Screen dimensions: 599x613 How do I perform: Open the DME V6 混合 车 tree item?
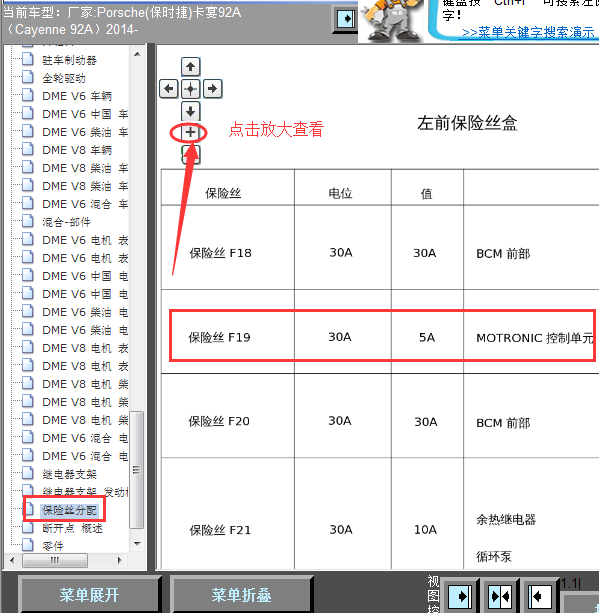pyautogui.click(x=85, y=204)
